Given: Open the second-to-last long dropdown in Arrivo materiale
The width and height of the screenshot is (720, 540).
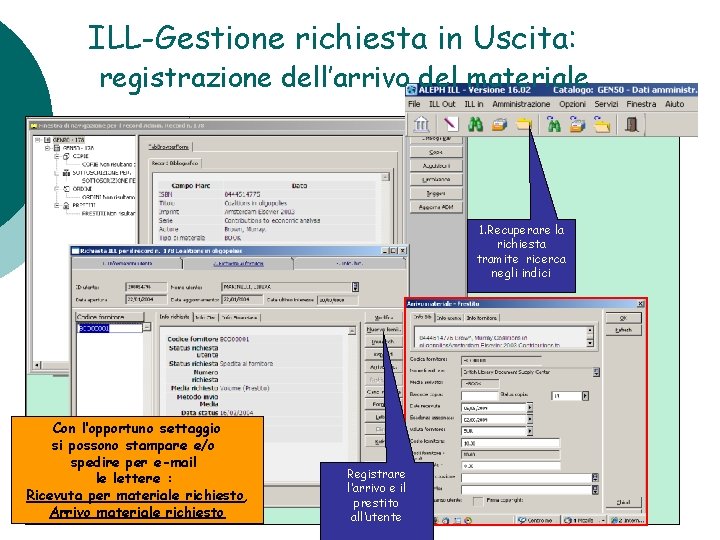Looking at the screenshot, I should 595,478.
